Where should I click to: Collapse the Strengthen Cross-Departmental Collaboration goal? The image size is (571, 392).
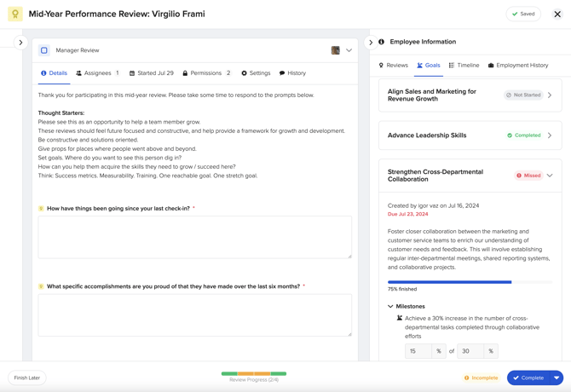(550, 176)
